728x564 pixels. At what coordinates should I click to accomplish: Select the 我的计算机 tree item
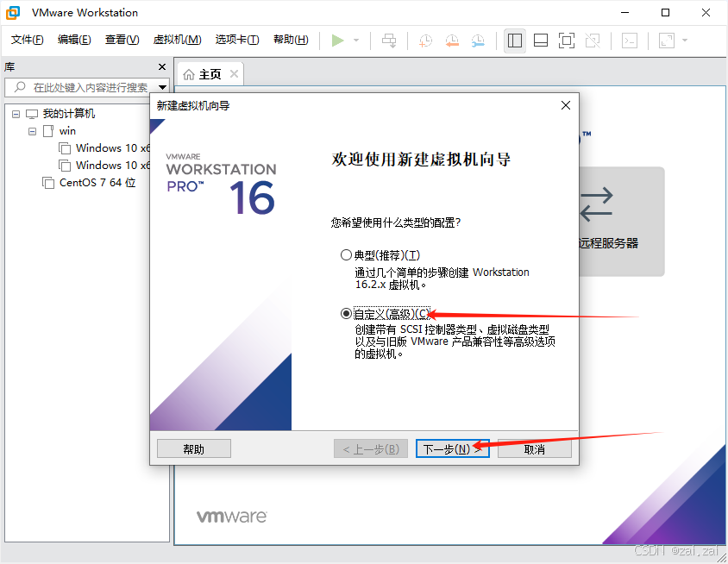click(x=69, y=114)
